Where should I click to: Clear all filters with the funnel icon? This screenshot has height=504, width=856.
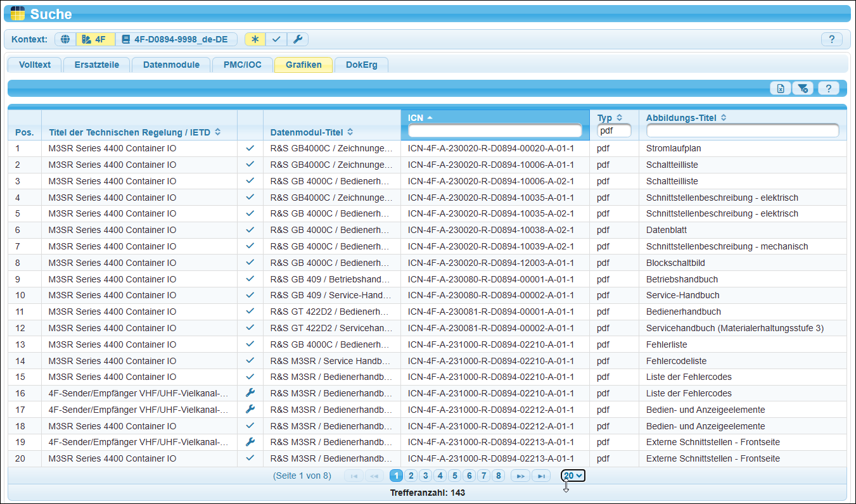pos(802,89)
